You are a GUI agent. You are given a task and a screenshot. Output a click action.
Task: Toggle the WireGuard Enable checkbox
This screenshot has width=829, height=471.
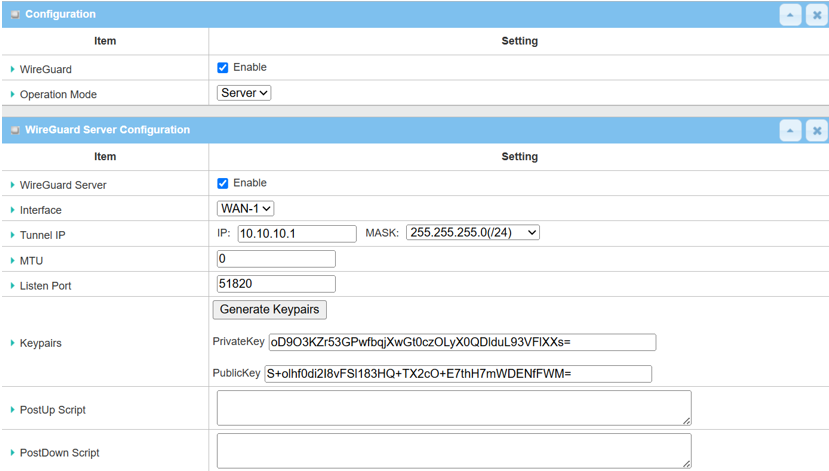223,68
